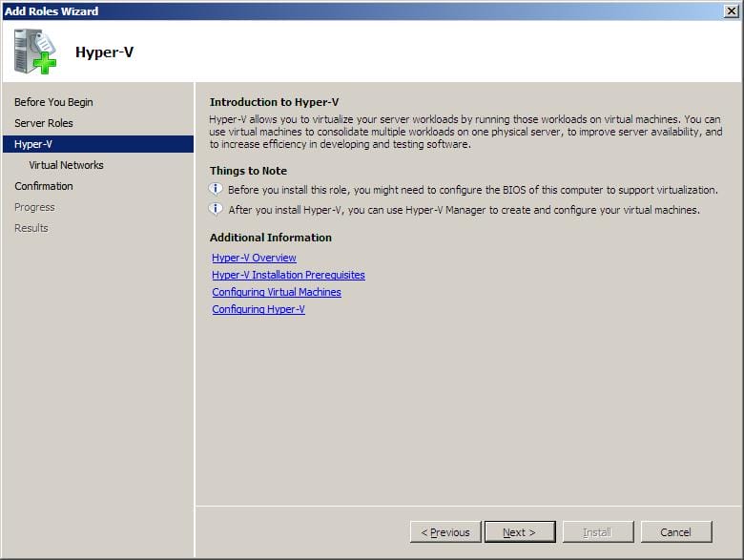
Task: Open the Hyper-V Installation Prerequisites link
Action: (288, 275)
